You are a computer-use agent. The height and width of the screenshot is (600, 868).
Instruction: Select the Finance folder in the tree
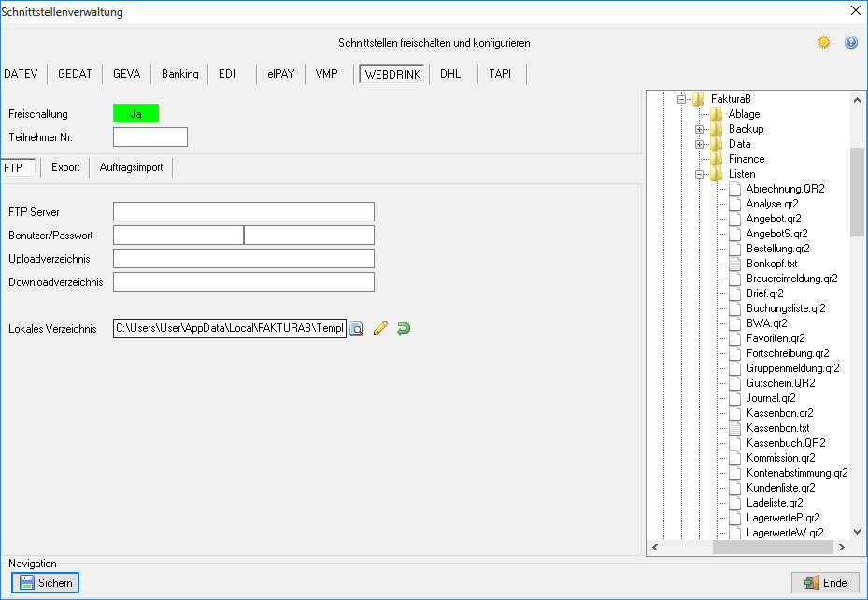tap(747, 159)
